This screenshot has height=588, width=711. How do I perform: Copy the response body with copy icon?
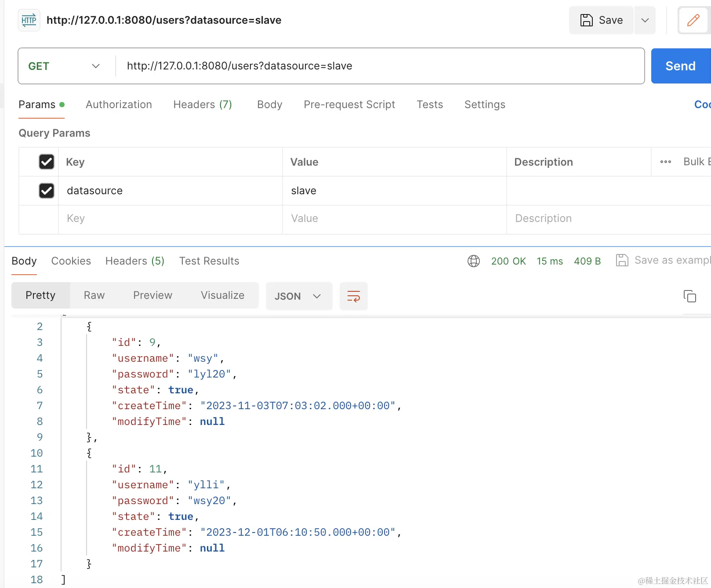point(689,296)
